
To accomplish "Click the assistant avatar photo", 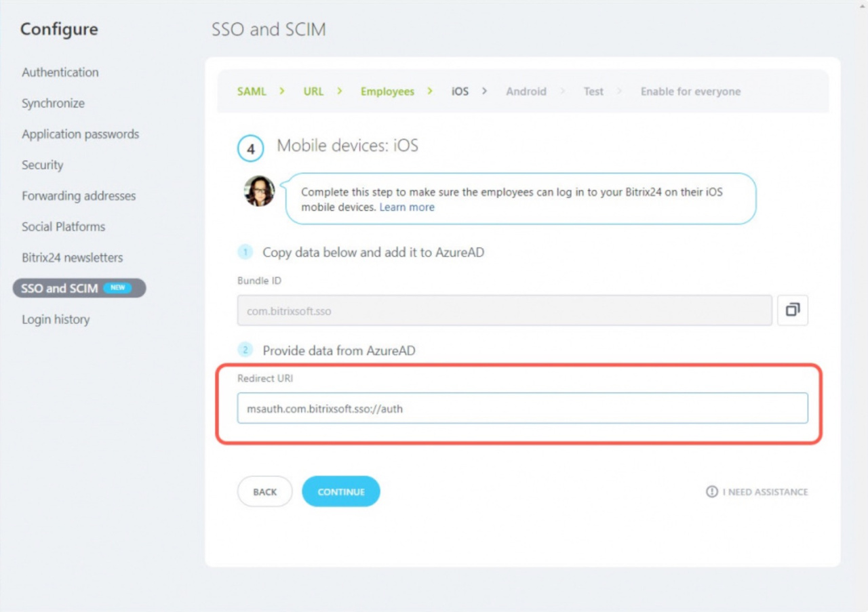I will (x=259, y=191).
